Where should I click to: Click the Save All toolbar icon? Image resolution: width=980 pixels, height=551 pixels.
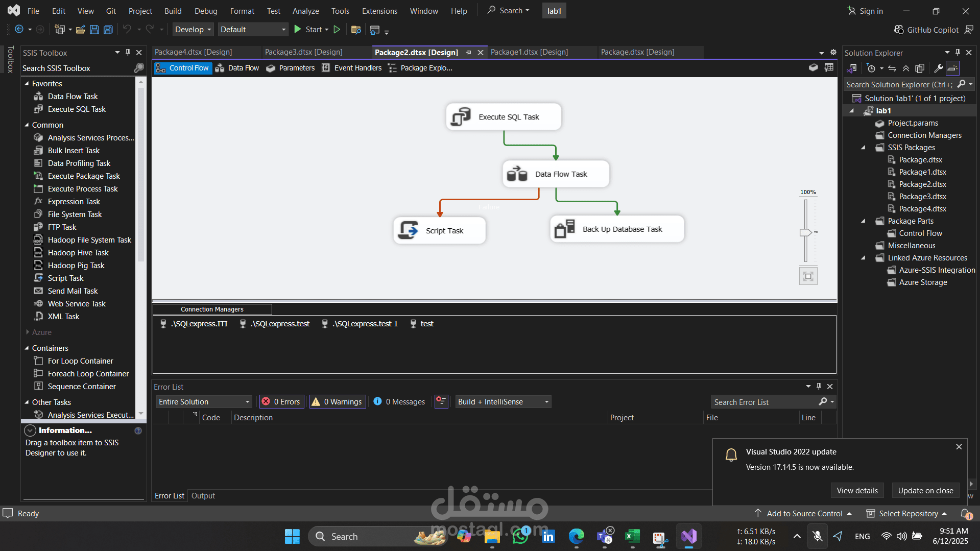[108, 30]
